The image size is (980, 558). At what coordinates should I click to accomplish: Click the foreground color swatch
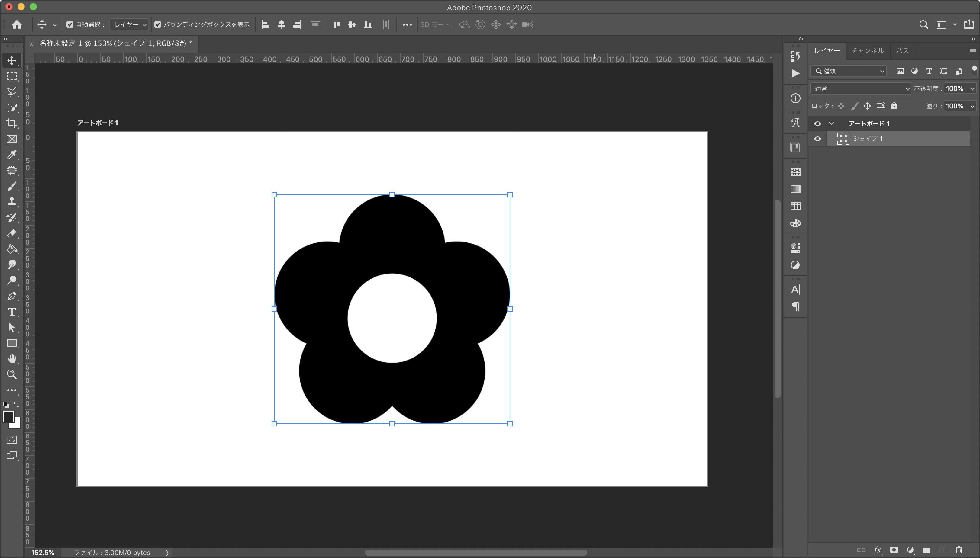8,417
